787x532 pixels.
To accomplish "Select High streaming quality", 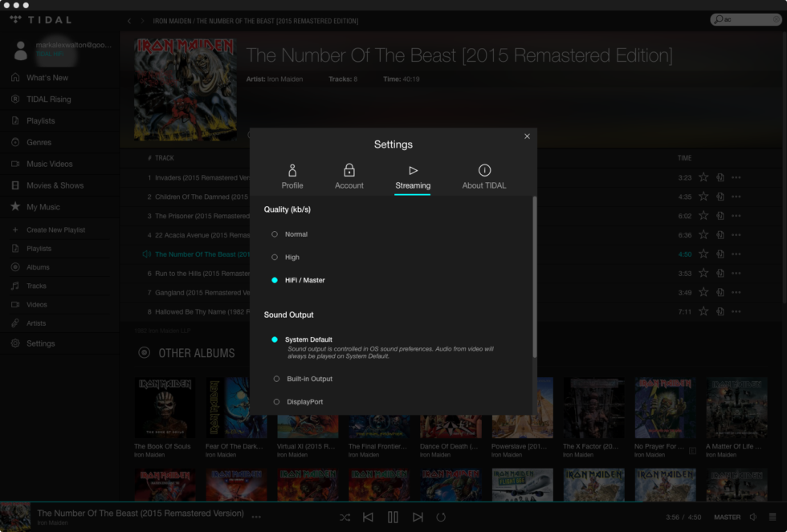I will pos(285,258).
